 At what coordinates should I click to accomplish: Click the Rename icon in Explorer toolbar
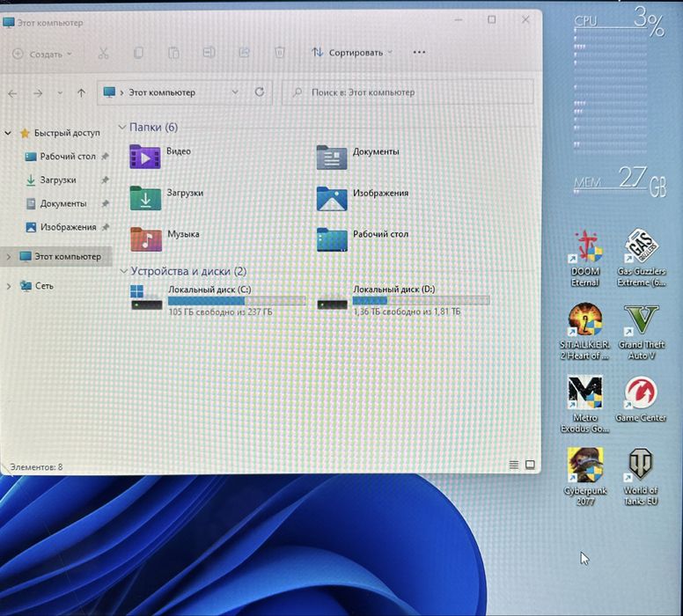209,53
